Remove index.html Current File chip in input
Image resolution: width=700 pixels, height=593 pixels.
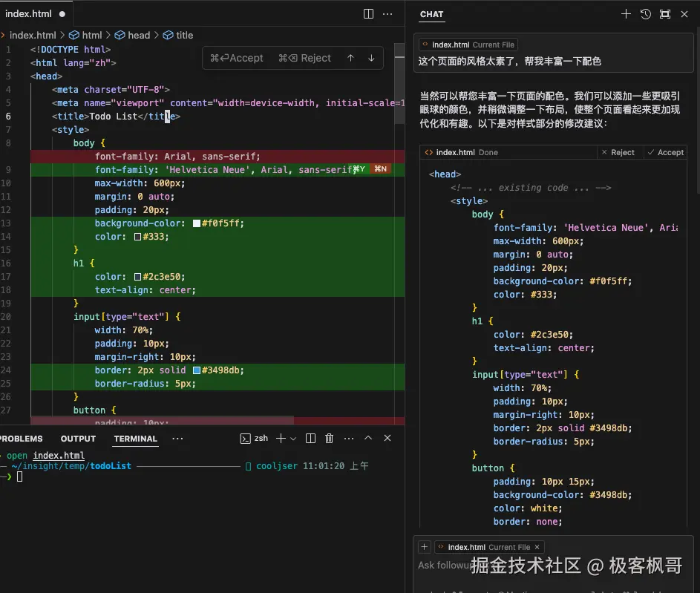point(538,547)
